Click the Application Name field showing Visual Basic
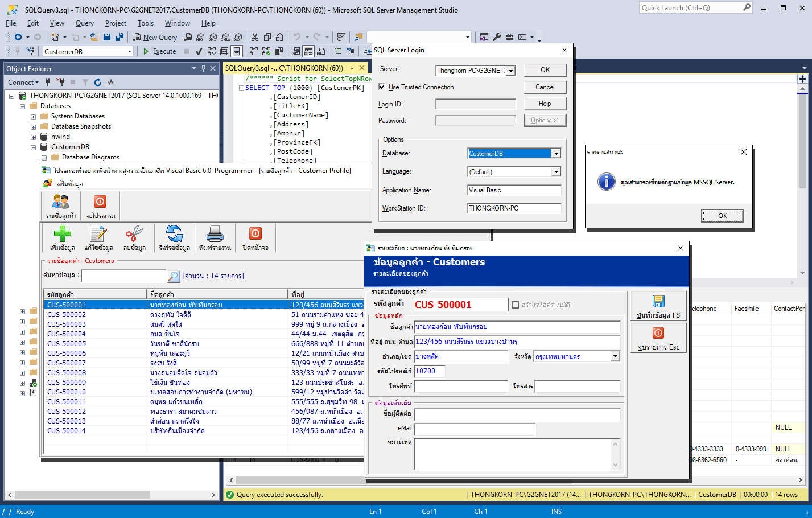The height and width of the screenshot is (518, 812). point(514,190)
